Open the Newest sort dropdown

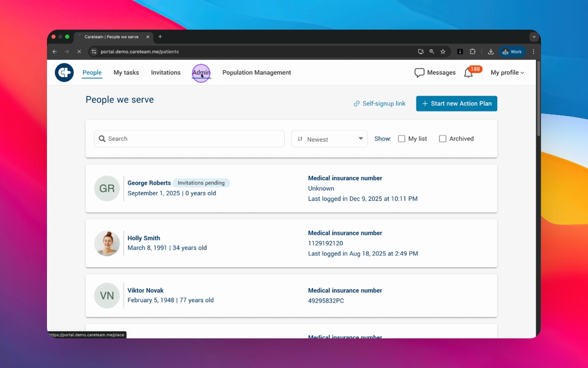329,139
